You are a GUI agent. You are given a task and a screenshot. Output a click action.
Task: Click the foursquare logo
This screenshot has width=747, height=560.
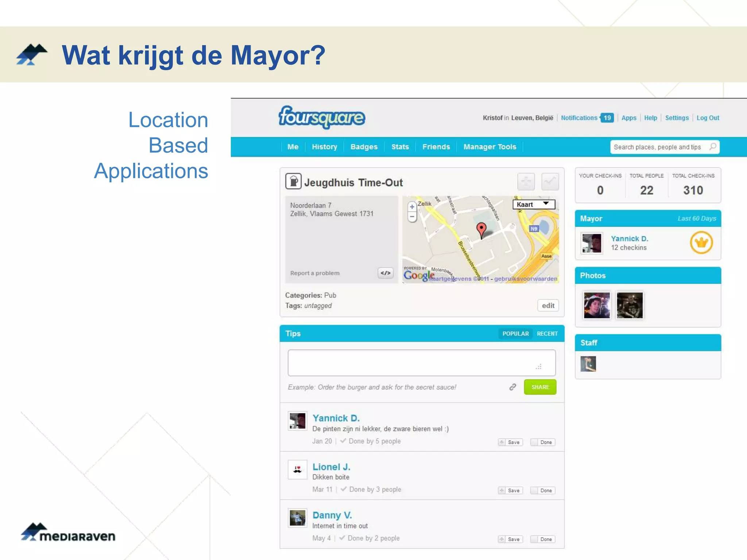tap(322, 117)
